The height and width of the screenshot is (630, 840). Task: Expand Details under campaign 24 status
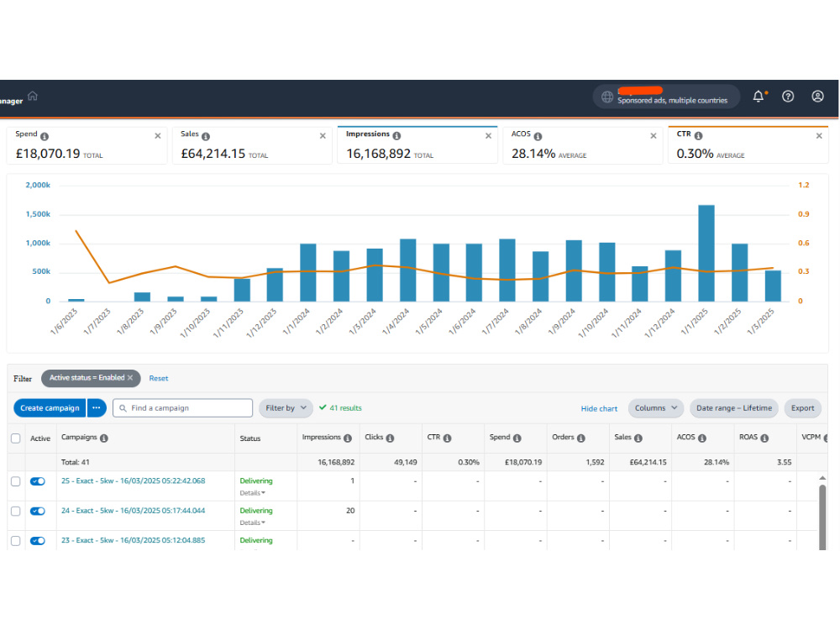[x=252, y=522]
